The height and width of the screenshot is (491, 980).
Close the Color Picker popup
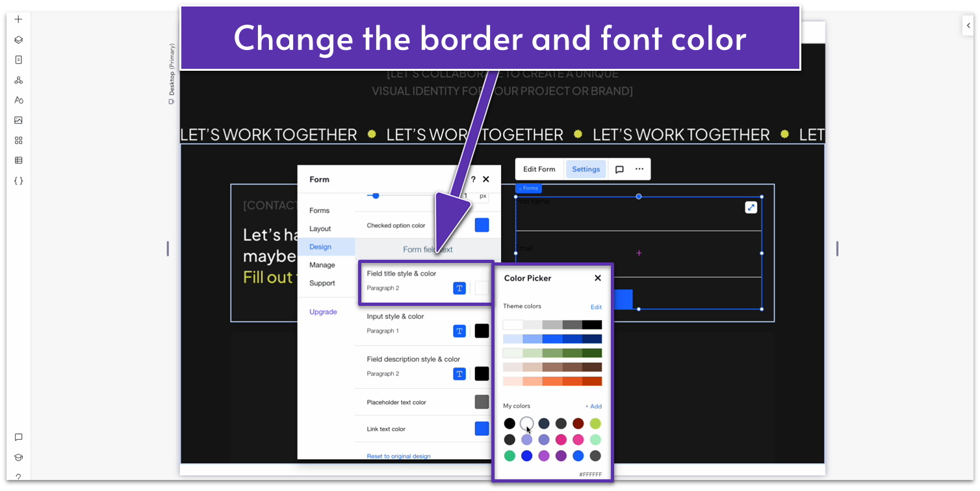tap(598, 278)
